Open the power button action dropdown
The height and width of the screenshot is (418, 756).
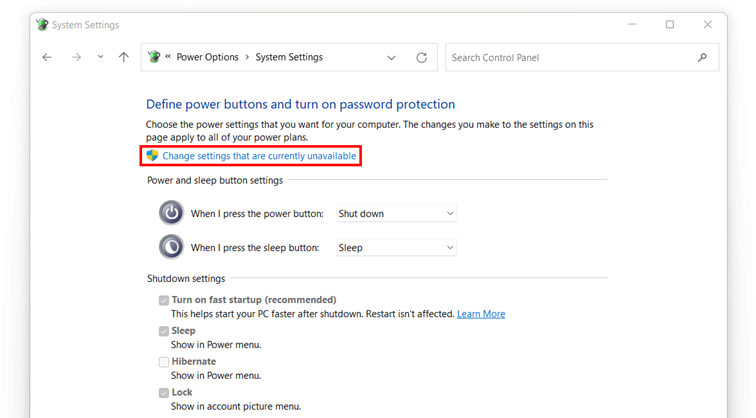[396, 213]
